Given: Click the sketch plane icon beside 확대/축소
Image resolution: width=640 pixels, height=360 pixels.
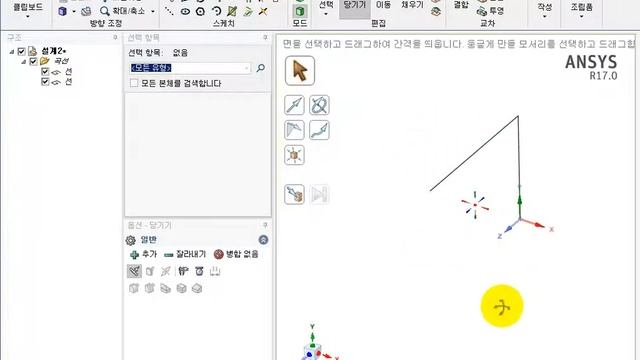Looking at the screenshot, I should tap(86, 11).
